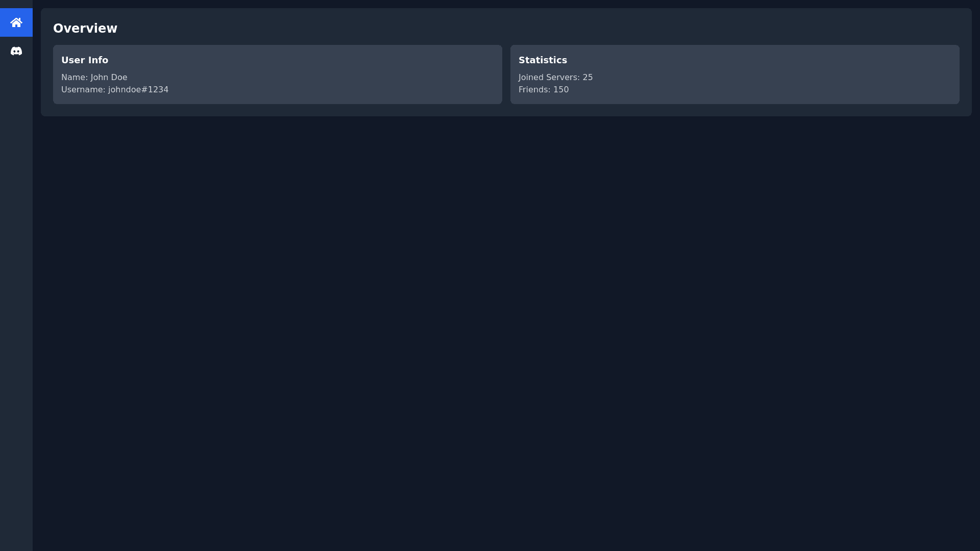Image resolution: width=980 pixels, height=551 pixels.
Task: Open the Home page in sidebar
Action: 16,22
